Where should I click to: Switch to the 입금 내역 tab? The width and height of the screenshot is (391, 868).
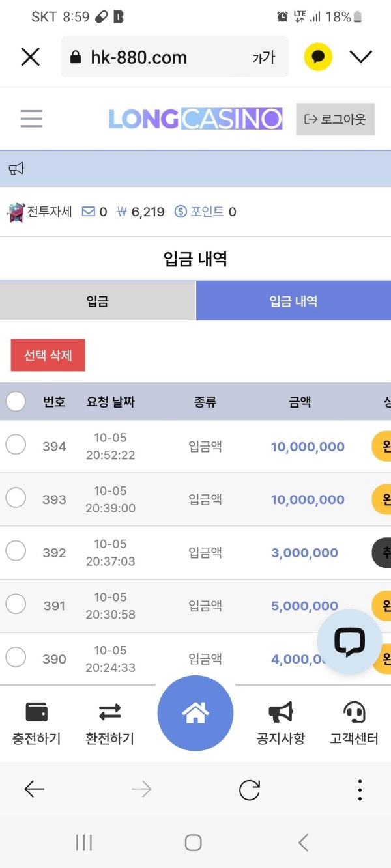pyautogui.click(x=293, y=301)
